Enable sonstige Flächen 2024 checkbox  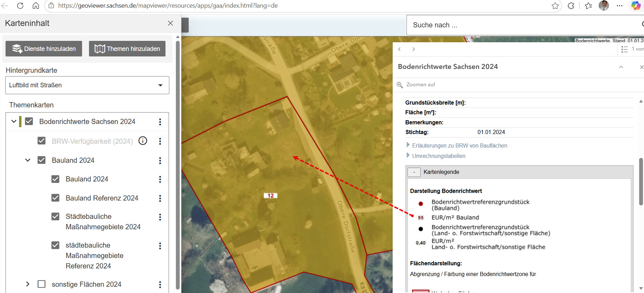tap(42, 284)
